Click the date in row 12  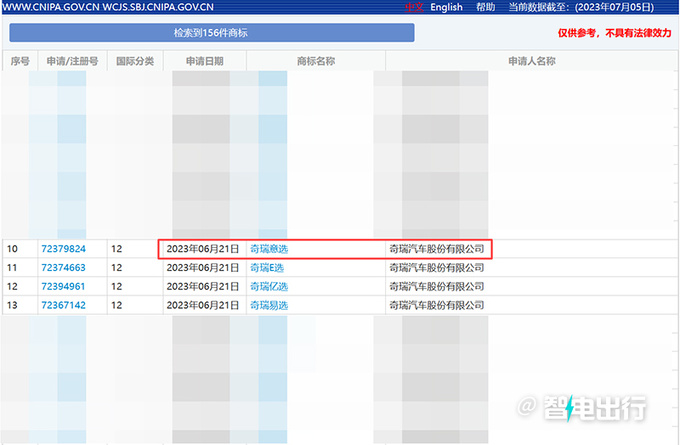pyautogui.click(x=203, y=286)
